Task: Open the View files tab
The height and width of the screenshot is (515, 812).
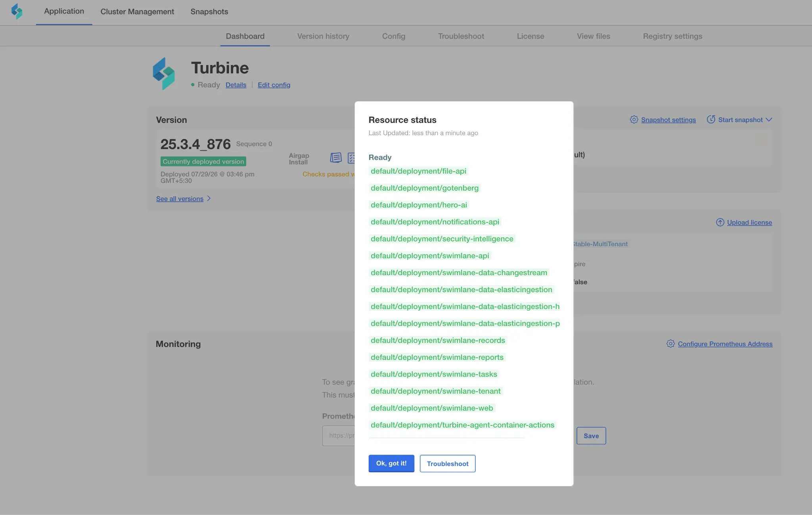Action: [x=593, y=36]
